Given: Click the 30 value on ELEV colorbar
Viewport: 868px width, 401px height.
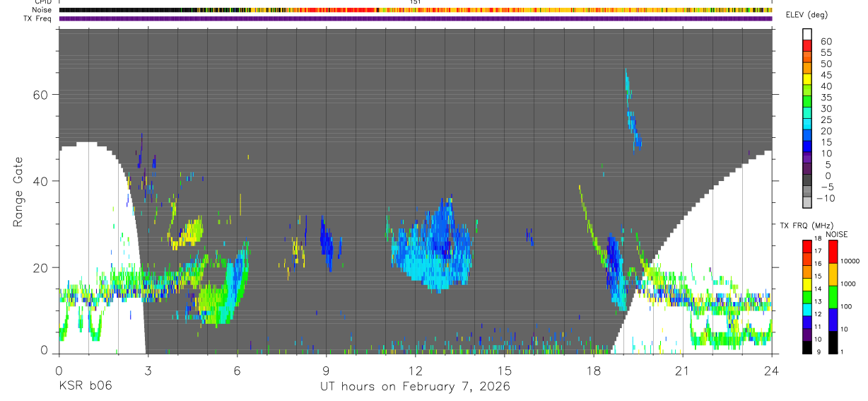Looking at the screenshot, I should pos(826,109).
